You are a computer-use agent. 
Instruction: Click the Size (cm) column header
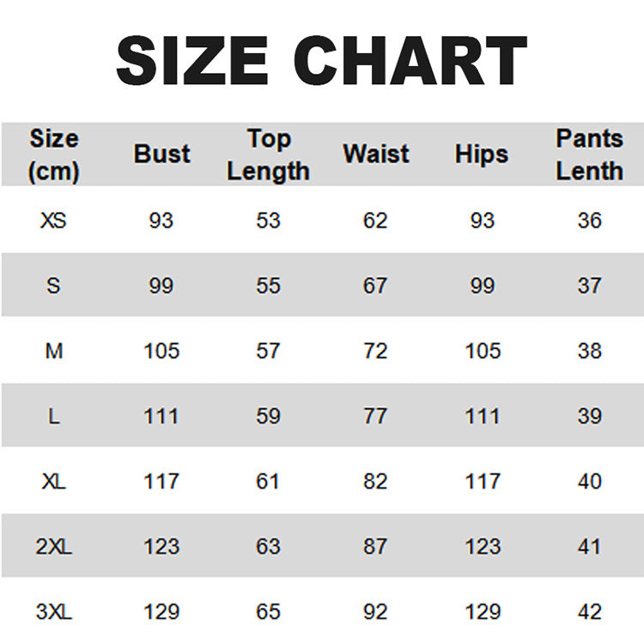tap(53, 155)
